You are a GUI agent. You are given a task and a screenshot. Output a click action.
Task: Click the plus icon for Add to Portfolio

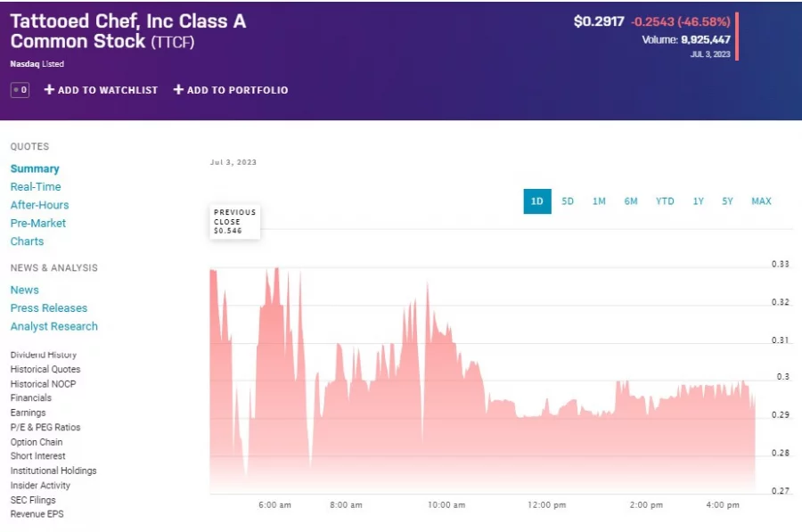(x=178, y=90)
